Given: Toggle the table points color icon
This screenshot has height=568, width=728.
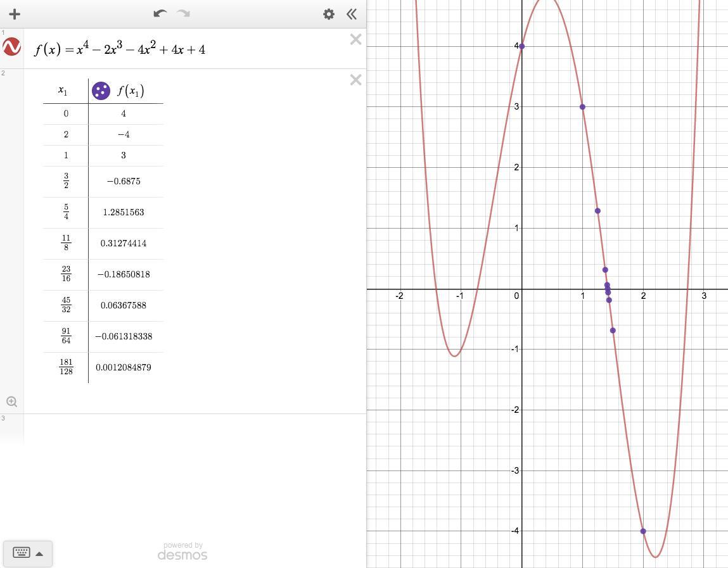Looking at the screenshot, I should tap(101, 91).
